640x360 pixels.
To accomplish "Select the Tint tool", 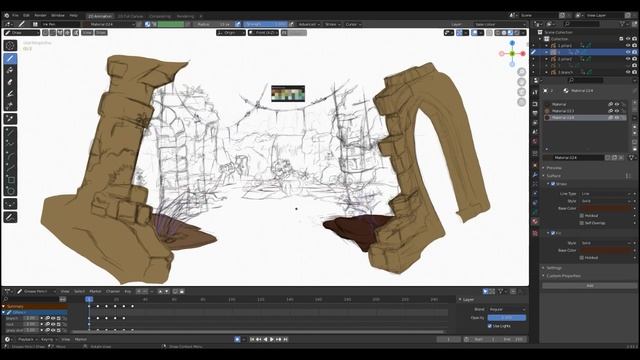I will (10, 94).
